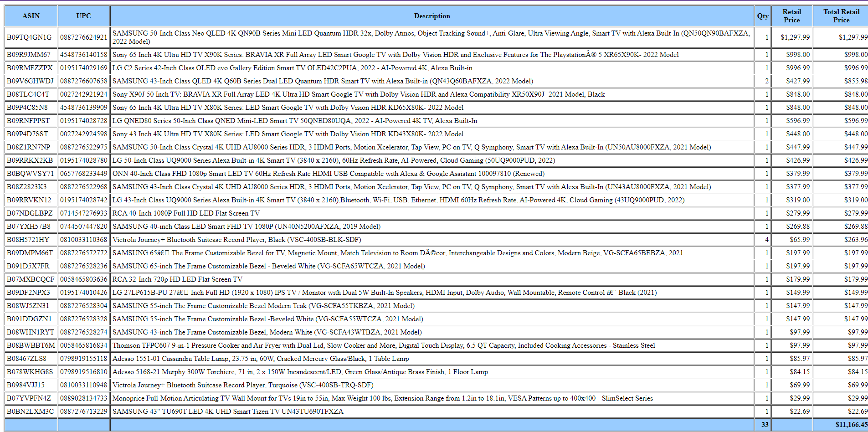Select ASIN B0984VJJ15 cell

pos(31,385)
